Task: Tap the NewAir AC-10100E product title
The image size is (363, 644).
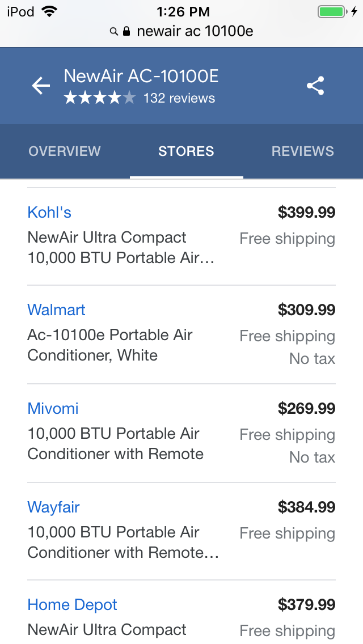Action: (x=141, y=76)
